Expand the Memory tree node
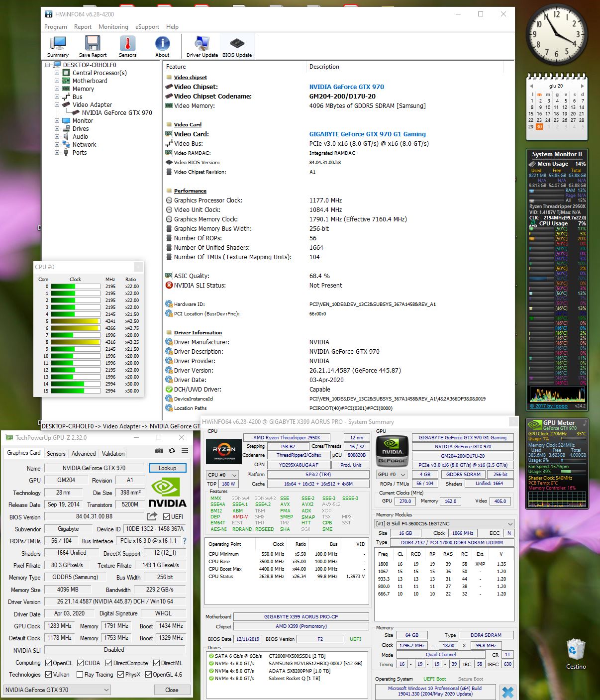This screenshot has width=600, height=700. tap(57, 89)
